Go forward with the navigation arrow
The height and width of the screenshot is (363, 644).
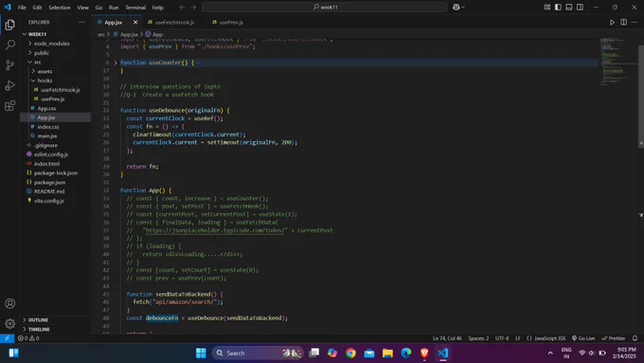(193, 7)
